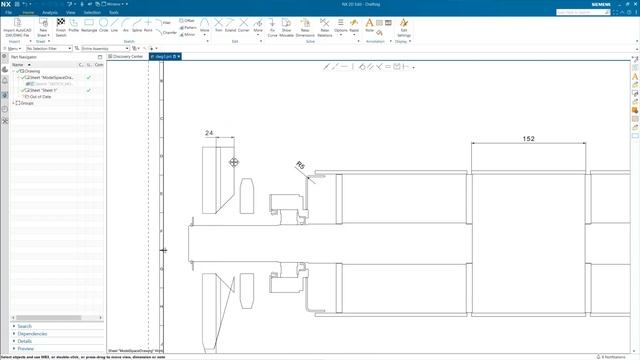Click the Window menu in quick access toolbar

click(114, 4)
